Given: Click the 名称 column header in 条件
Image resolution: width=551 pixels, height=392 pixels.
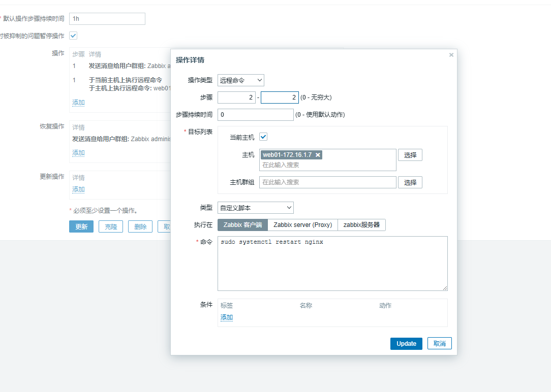Looking at the screenshot, I should 305,306.
